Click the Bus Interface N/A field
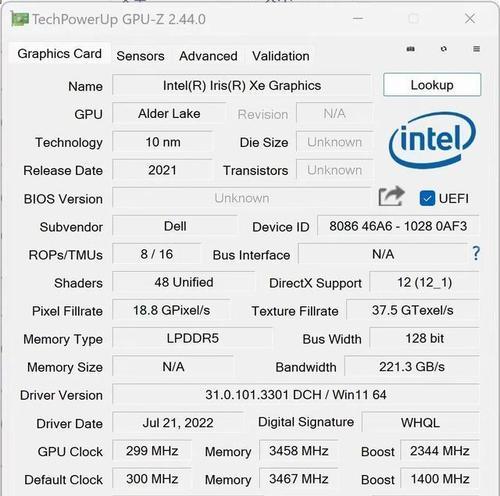The width and height of the screenshot is (500, 496). coord(383,254)
